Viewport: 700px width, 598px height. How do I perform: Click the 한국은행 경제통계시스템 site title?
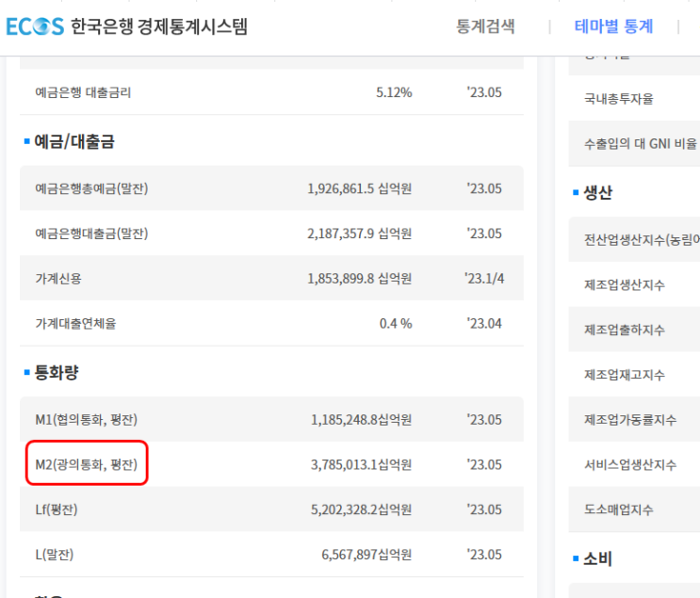tap(159, 26)
